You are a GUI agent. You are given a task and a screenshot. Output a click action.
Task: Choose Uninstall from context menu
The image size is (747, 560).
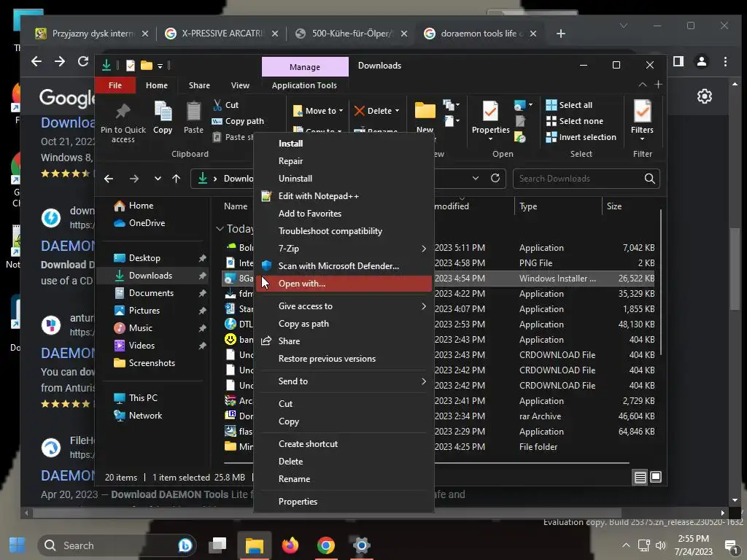click(x=344, y=179)
